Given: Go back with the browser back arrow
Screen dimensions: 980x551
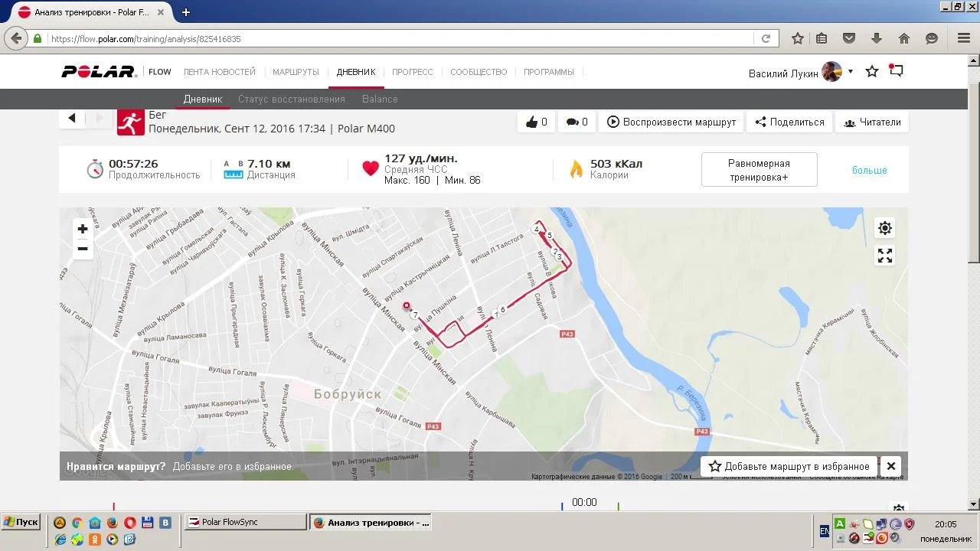Looking at the screenshot, I should point(16,38).
